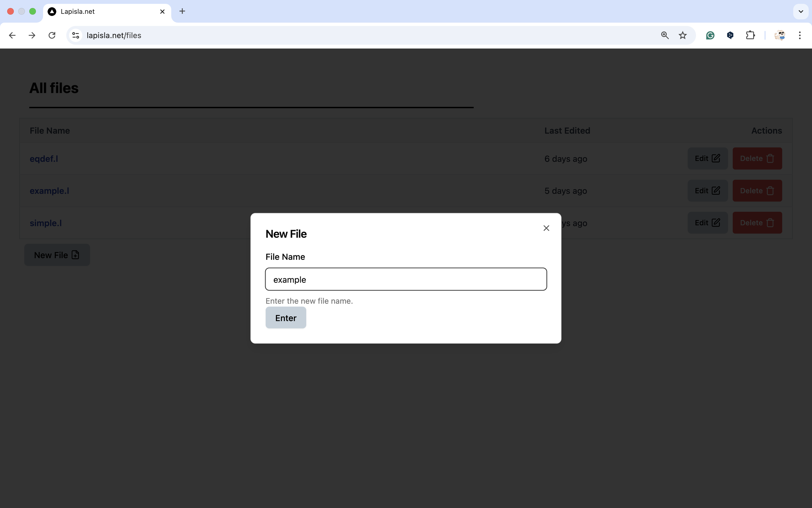Go forward in browser history

point(32,35)
